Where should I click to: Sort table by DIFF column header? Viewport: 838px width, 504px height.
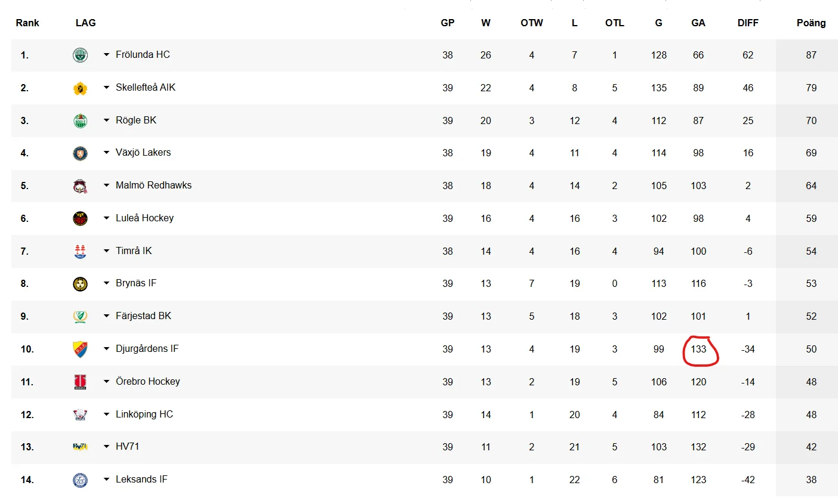(748, 23)
